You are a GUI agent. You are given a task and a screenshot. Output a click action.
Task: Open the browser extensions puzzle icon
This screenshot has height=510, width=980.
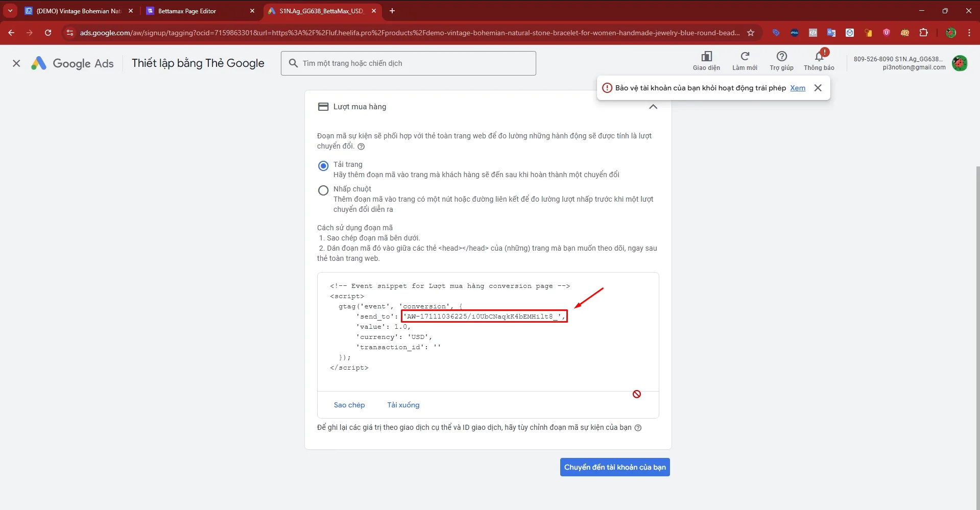(x=923, y=33)
